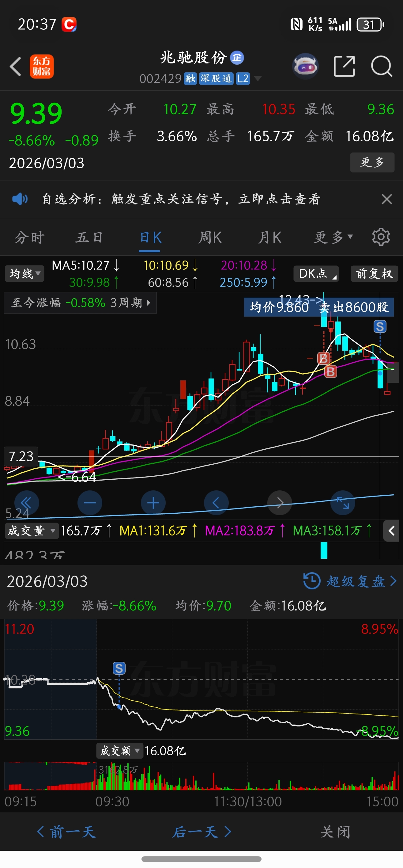Go to 后一天 next day
Viewport: 403px width, 868px height.
click(x=202, y=832)
